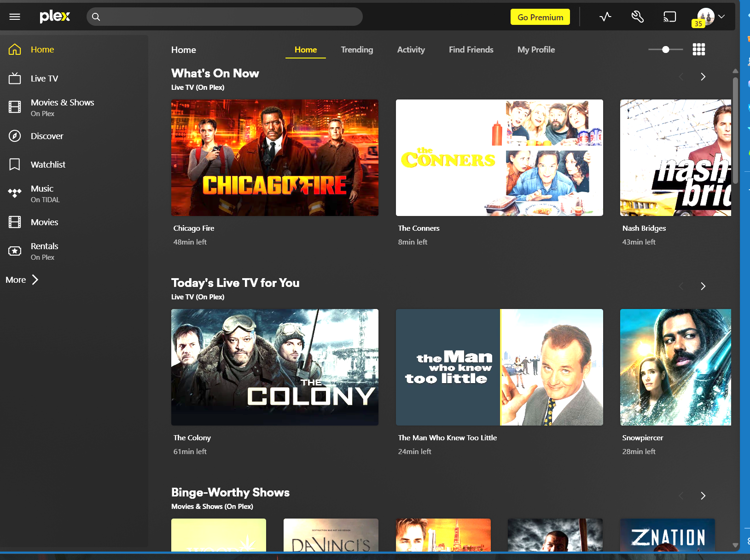Screen dimensions: 750x560
Task: Select the Home tab
Action: click(x=306, y=50)
